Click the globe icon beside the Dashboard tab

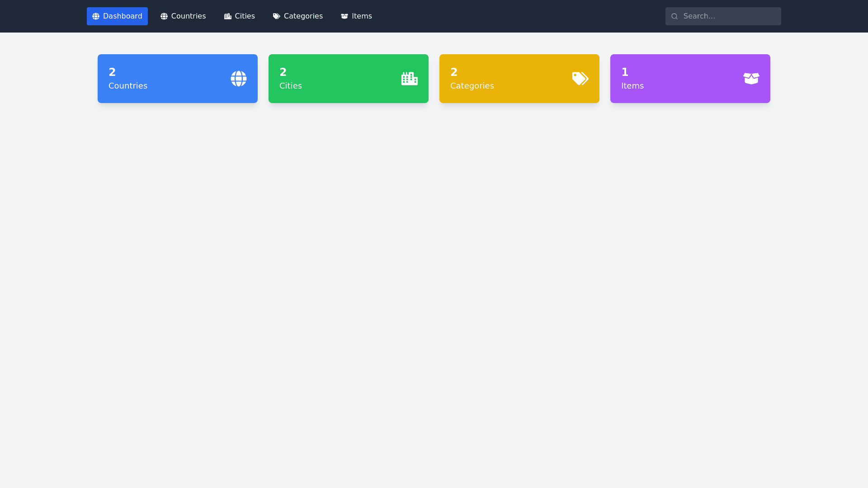[96, 16]
